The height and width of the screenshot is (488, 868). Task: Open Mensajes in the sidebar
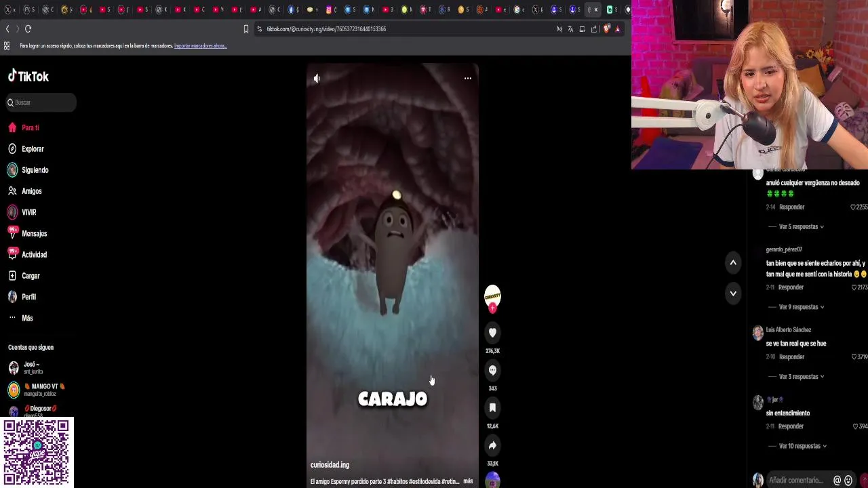click(x=34, y=234)
